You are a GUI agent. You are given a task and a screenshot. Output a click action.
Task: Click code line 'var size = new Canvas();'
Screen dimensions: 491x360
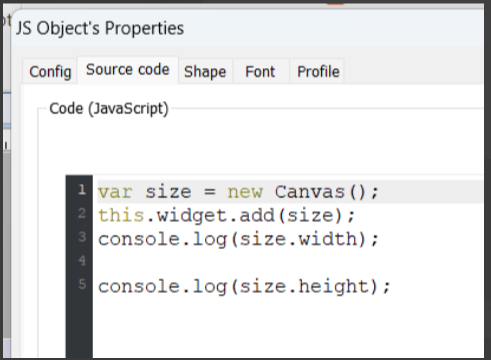239,192
